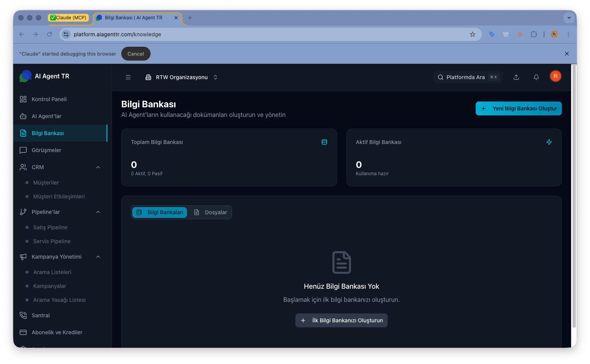
Task: Select the Claude (MCP) browser tab
Action: [x=68, y=18]
